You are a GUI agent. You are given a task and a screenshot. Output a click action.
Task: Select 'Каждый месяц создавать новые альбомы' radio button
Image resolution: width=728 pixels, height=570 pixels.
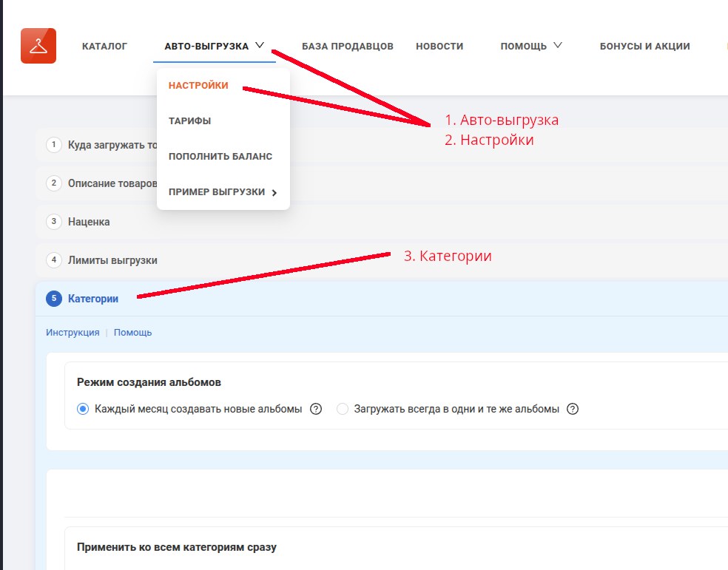click(x=83, y=409)
